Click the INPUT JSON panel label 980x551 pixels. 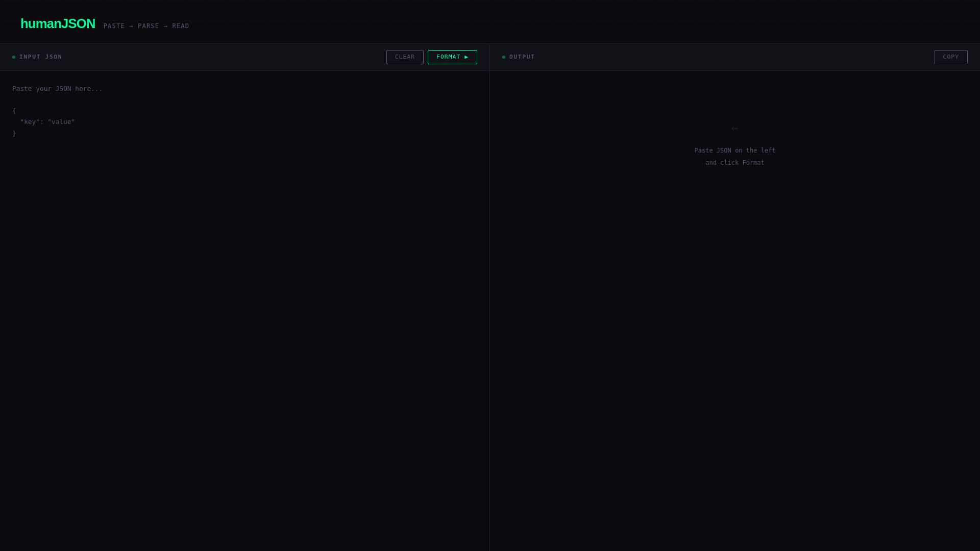(41, 57)
